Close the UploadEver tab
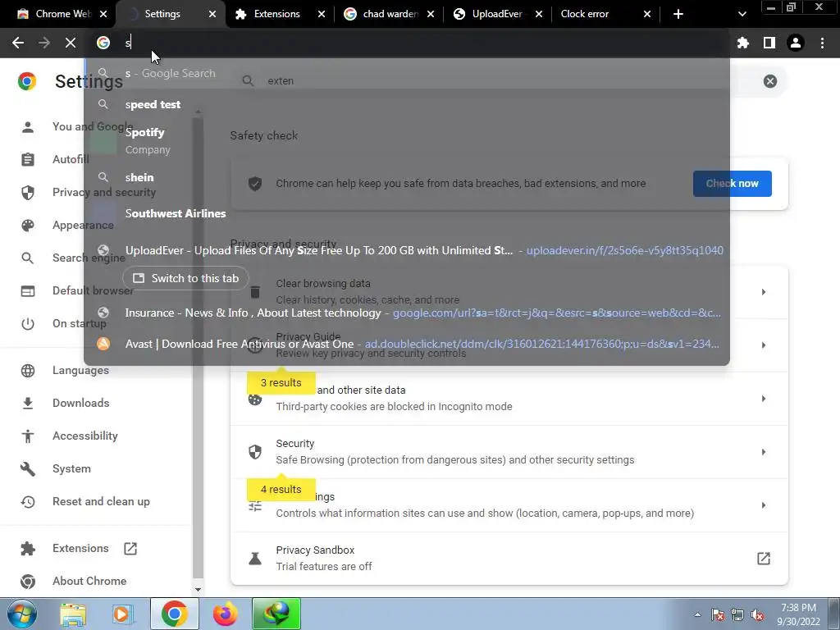The image size is (840, 630). click(538, 14)
